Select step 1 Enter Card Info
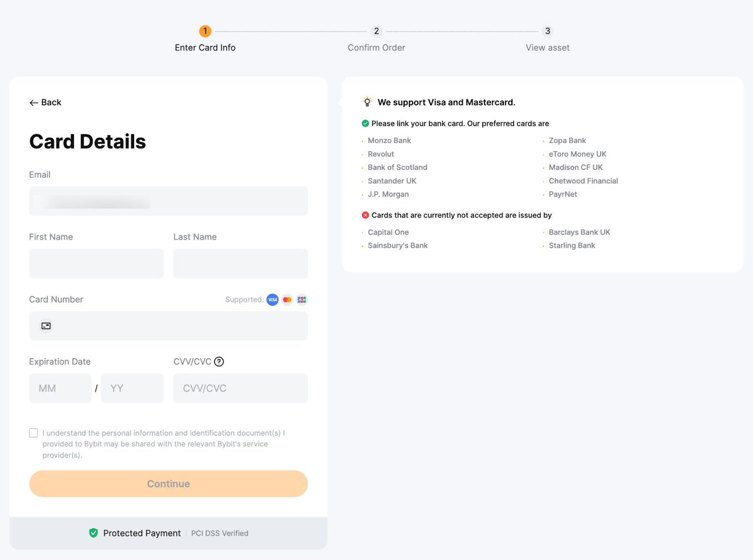This screenshot has height=560, width=753. pyautogui.click(x=205, y=32)
